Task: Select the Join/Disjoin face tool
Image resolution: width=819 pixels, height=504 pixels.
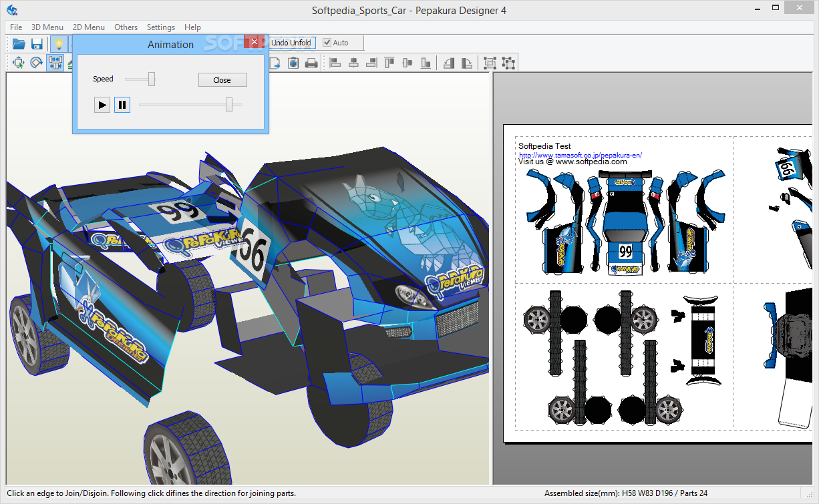Action: coord(55,63)
